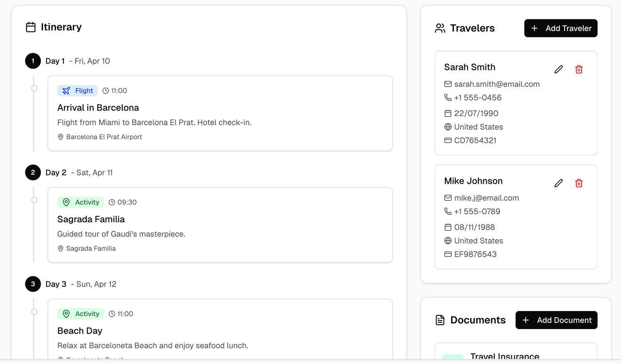Click sarah.smith@email.com email address
The image size is (621, 364).
coord(497,84)
